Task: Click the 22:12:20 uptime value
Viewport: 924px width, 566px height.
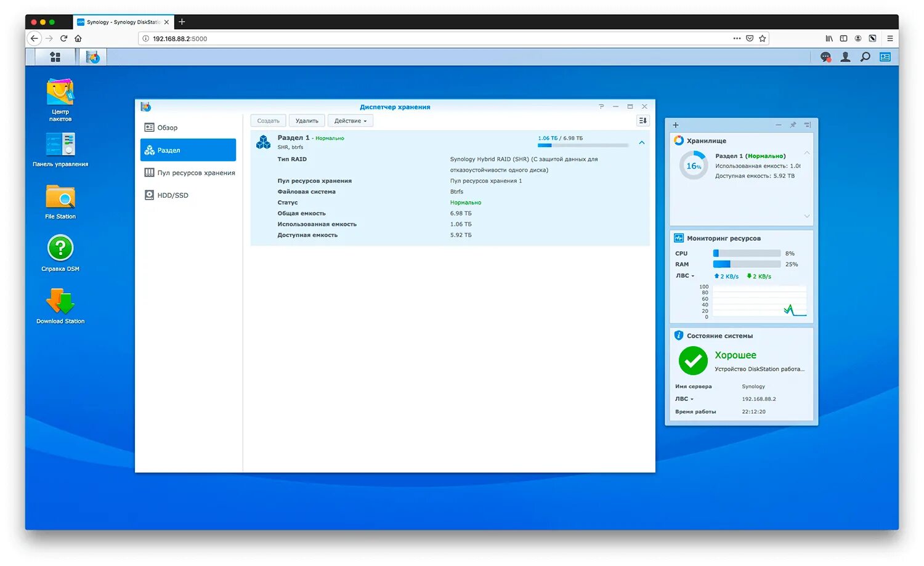Action: point(754,411)
